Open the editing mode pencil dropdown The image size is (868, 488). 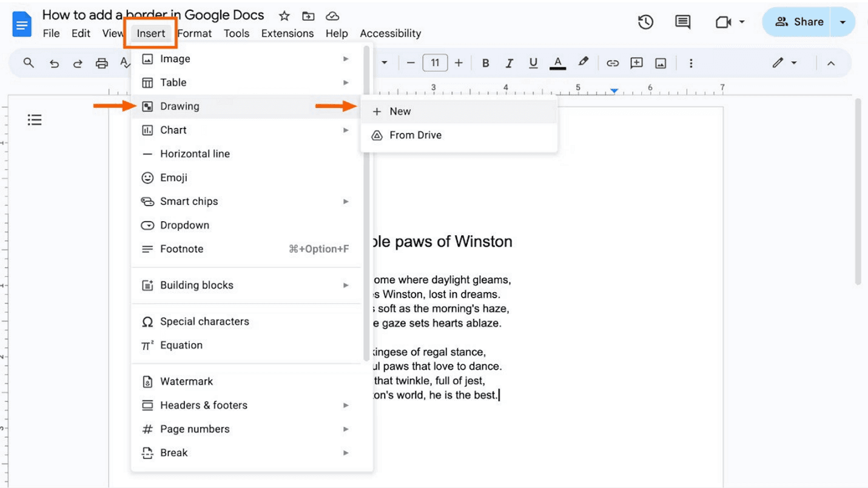784,63
